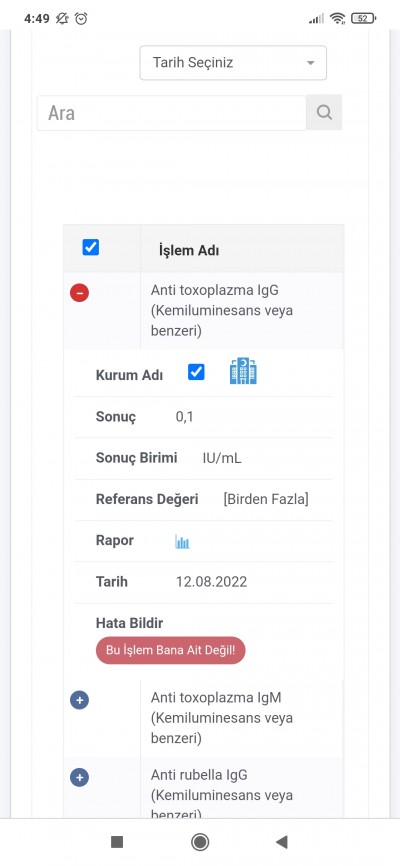
Task: Collapse Anti toxoplazma IgG with red minus
Action: tap(80, 293)
